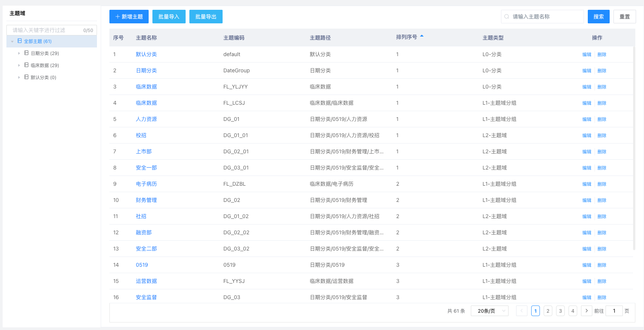Image resolution: width=644 pixels, height=330 pixels.
Task: Click the keyword filter input in sidebar
Action: [x=45, y=30]
